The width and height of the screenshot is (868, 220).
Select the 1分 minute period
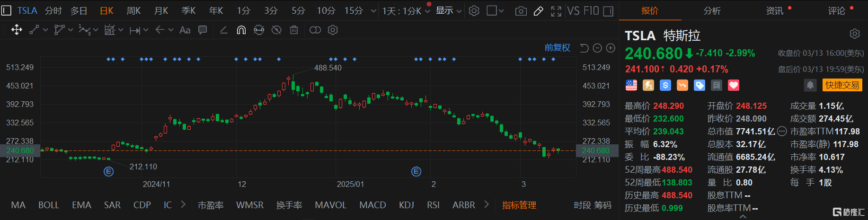click(x=244, y=10)
